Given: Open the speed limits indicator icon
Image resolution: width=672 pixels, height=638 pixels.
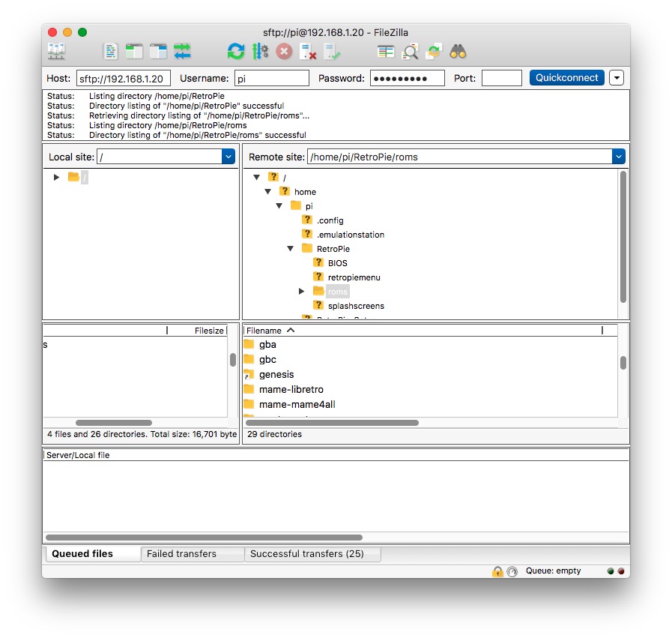Looking at the screenshot, I should [x=512, y=571].
